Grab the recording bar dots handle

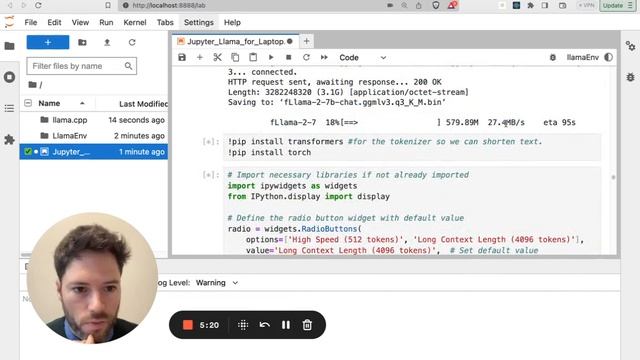coord(243,325)
